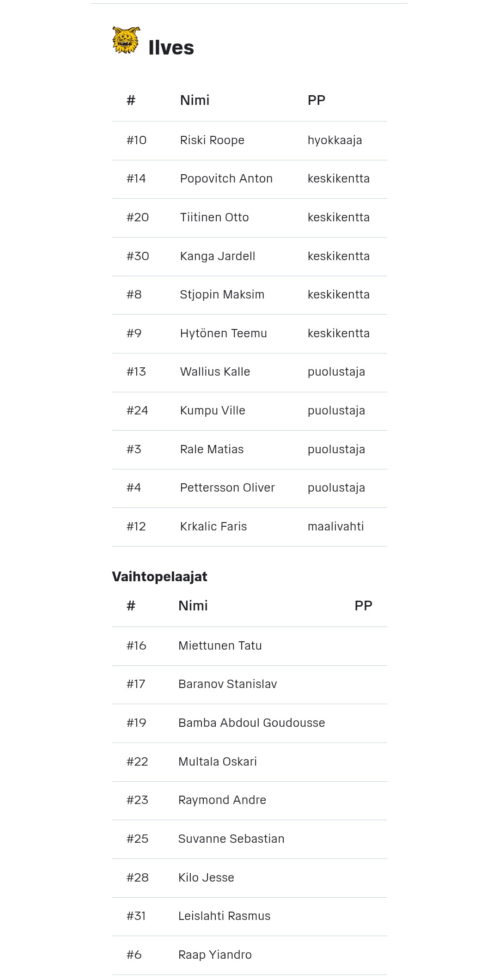Open Stjopin Maksim's entry
The image size is (499, 980).
(222, 295)
